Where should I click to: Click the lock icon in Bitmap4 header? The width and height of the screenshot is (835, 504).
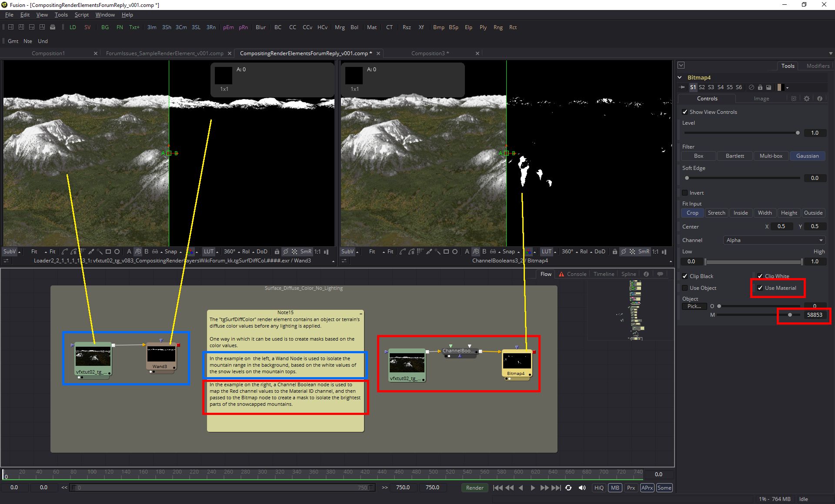(x=760, y=87)
